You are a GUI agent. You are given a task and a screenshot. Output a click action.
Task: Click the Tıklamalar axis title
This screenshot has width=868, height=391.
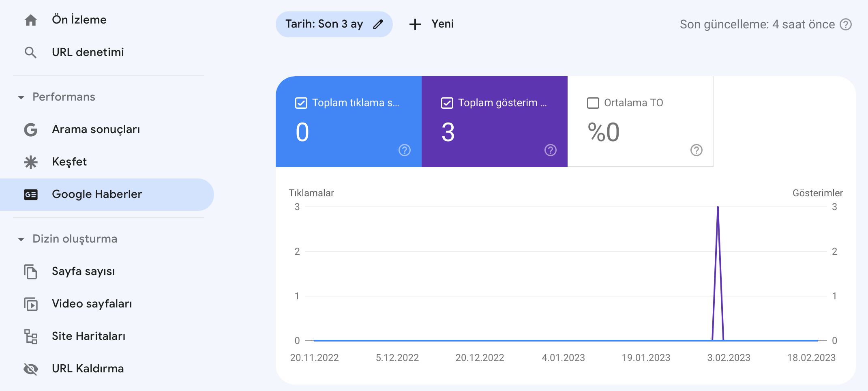[x=311, y=193]
